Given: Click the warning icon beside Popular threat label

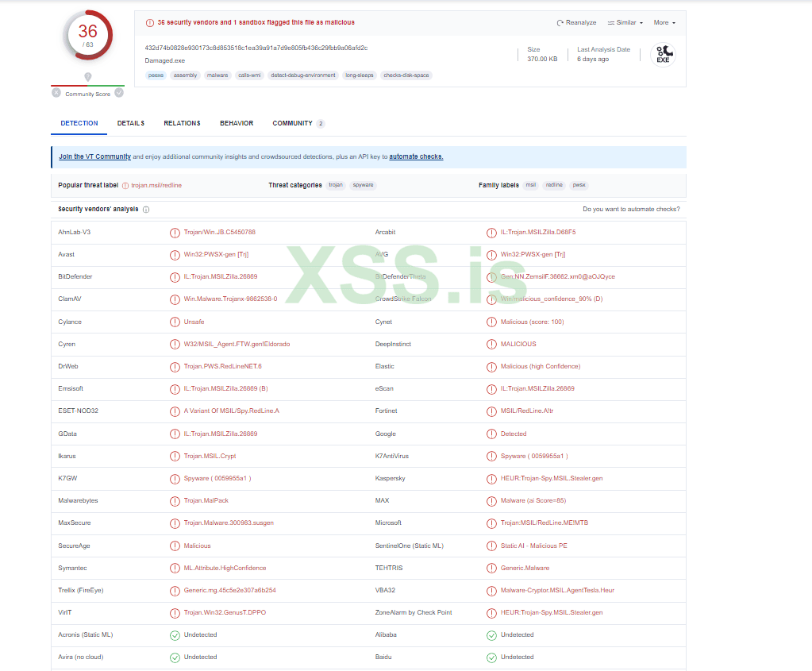Looking at the screenshot, I should click(125, 186).
